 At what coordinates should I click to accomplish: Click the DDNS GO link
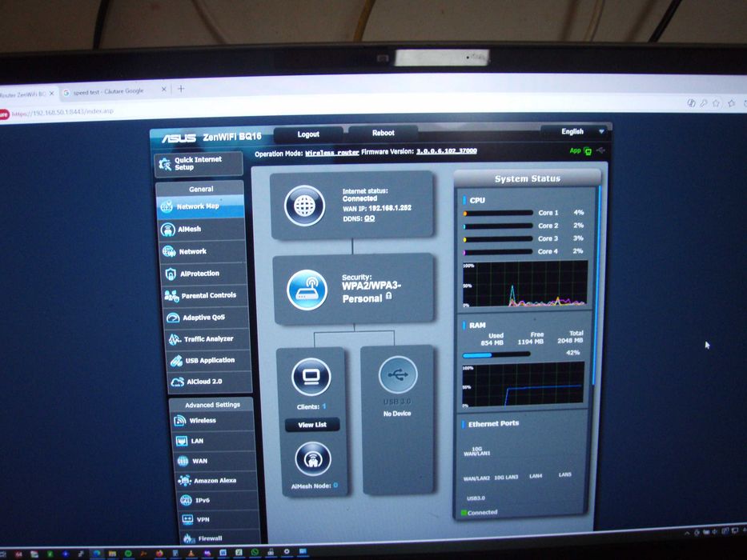pyautogui.click(x=370, y=218)
